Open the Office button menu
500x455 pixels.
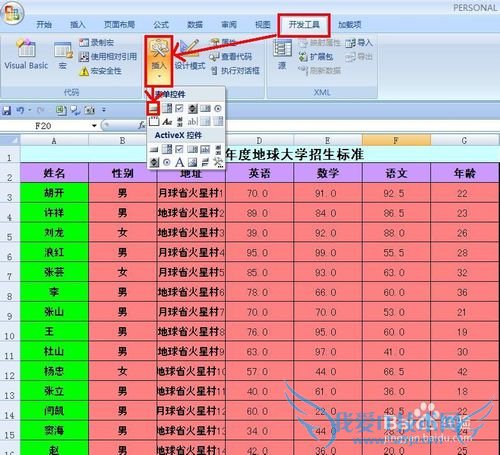click(12, 13)
